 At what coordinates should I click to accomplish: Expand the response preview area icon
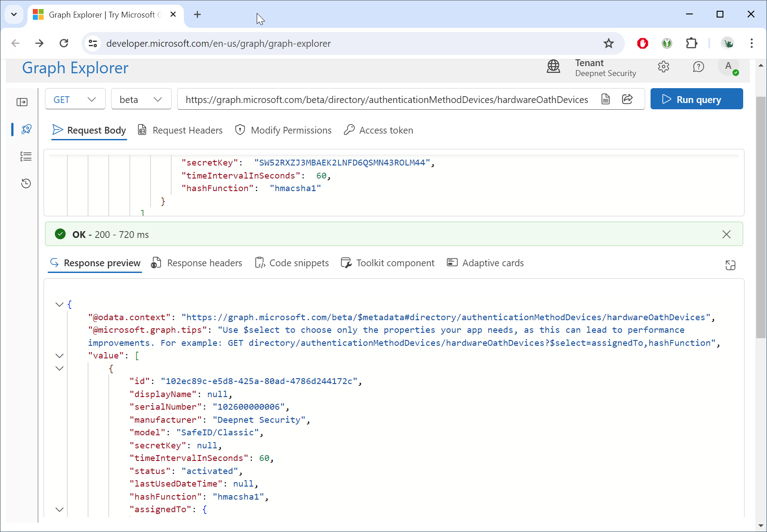tap(731, 265)
